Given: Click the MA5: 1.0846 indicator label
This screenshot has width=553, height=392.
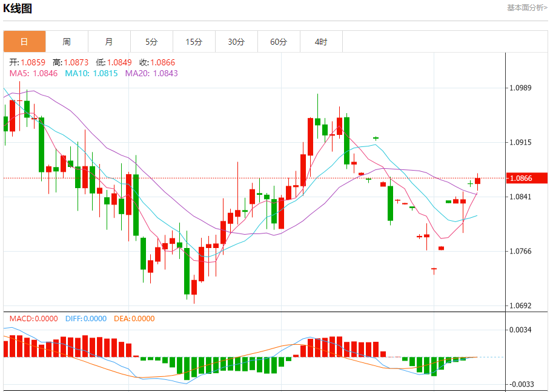Looking at the screenshot, I should tap(33, 73).
